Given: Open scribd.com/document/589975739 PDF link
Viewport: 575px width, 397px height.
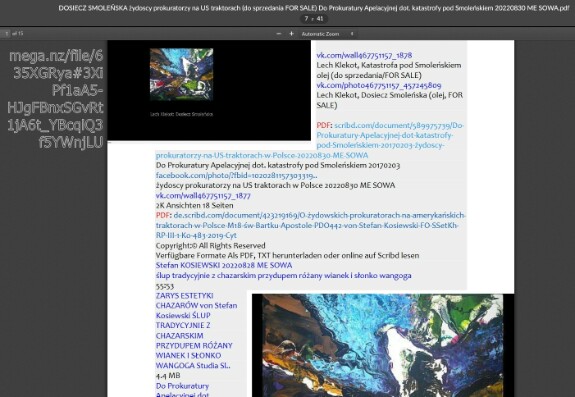Looking at the screenshot, I should click(309, 140).
